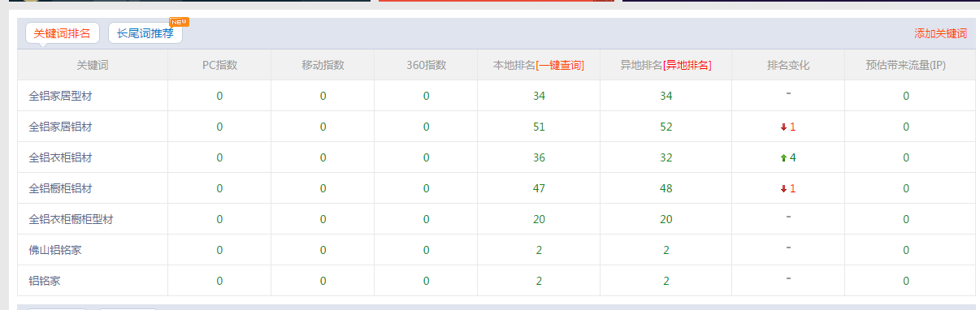Click the 关键词 column header
The width and height of the screenshot is (980, 310).
tap(93, 65)
